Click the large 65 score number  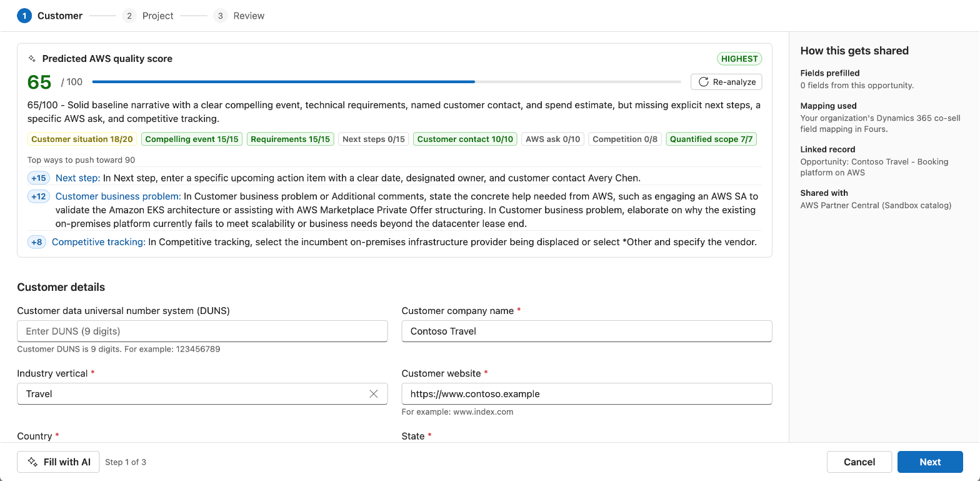[x=39, y=82]
